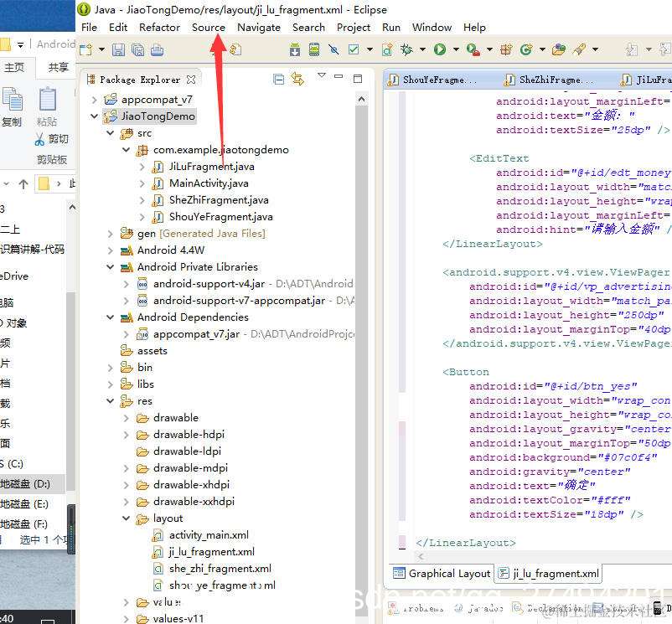Click the Package Explorer vertical scrollbar
672x624 pixels.
[361, 355]
